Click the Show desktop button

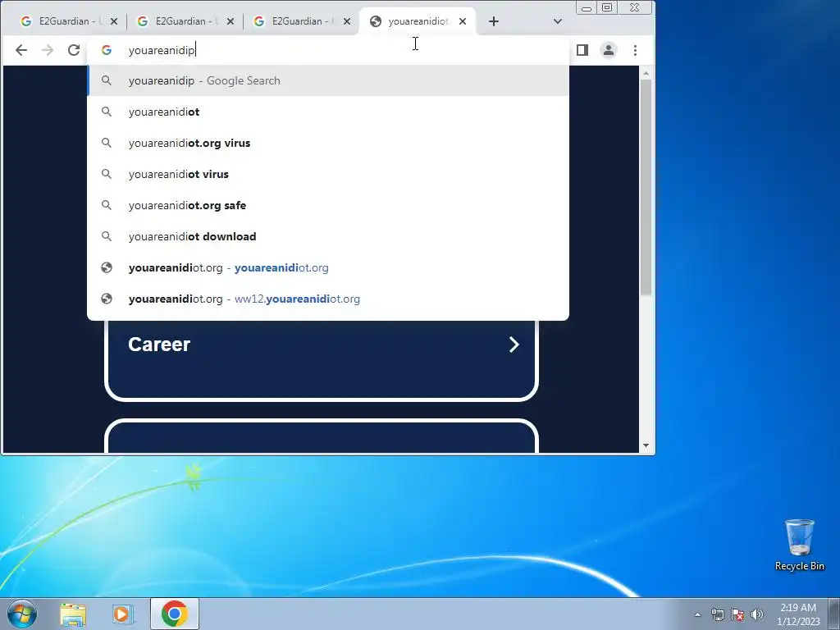point(834,614)
